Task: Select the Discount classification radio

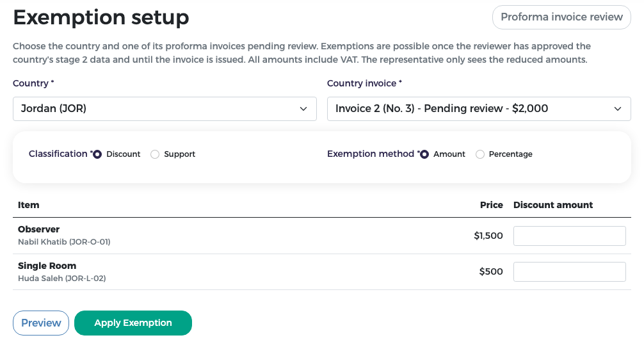Action: tap(97, 154)
